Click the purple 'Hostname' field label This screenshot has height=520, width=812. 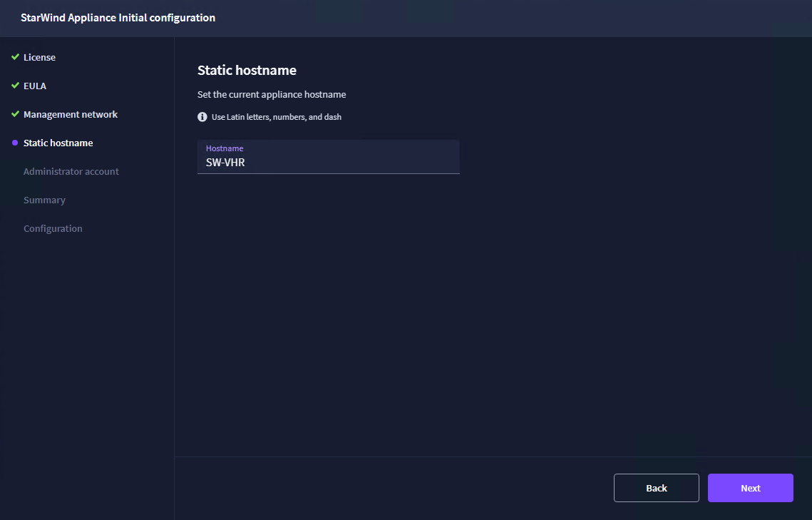tap(225, 148)
